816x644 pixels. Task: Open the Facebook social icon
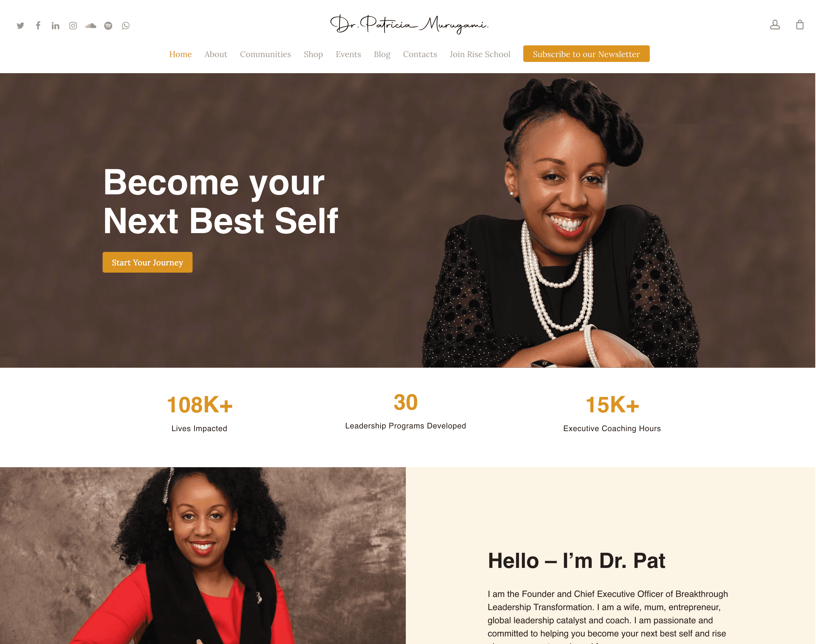point(38,25)
